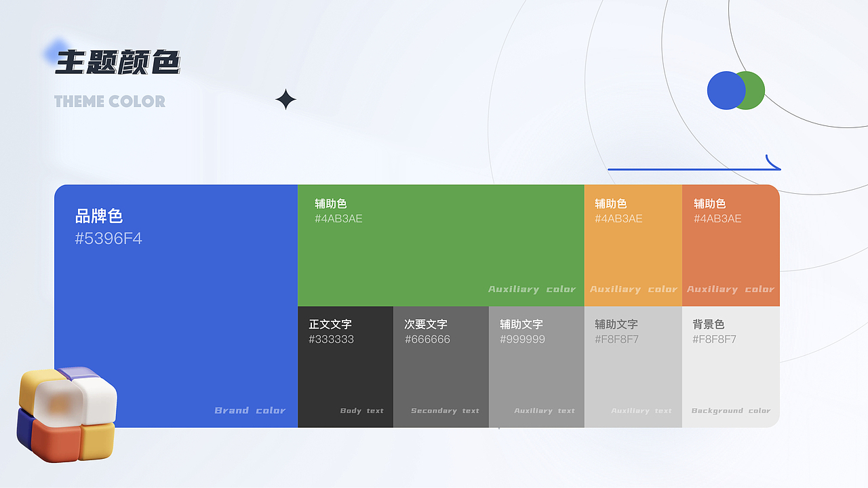Click the four-pointed star icon

[285, 100]
